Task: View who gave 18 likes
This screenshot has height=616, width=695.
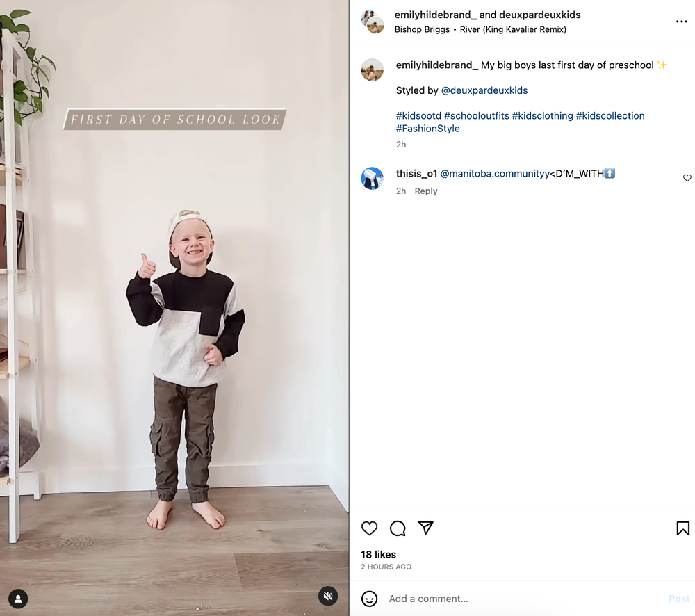Action: pyautogui.click(x=379, y=554)
